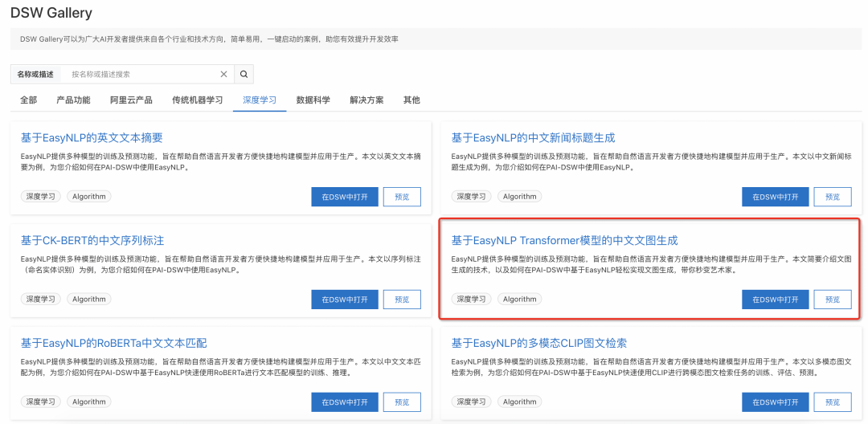The height and width of the screenshot is (424, 868).
Task: Open 基于EasyNLP的RoBERTa中文文本匹配 title link
Action: pos(113,343)
